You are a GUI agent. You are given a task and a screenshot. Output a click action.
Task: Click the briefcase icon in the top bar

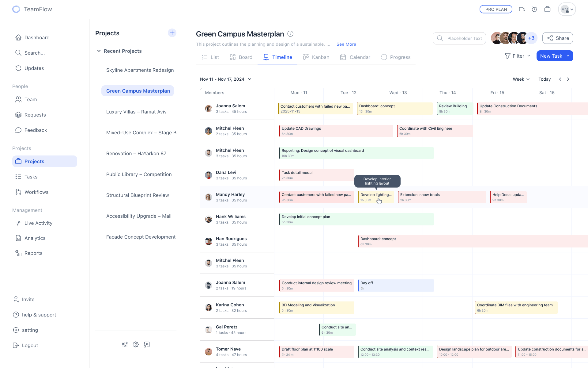coord(548,9)
